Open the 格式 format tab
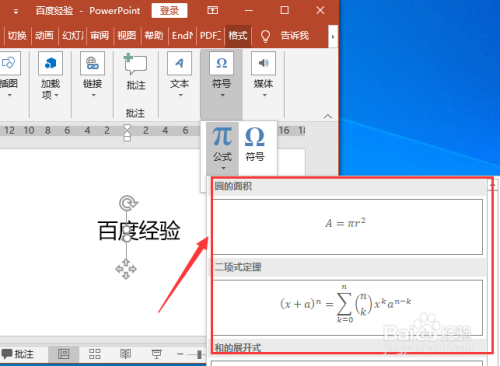The height and width of the screenshot is (366, 500). (x=238, y=35)
